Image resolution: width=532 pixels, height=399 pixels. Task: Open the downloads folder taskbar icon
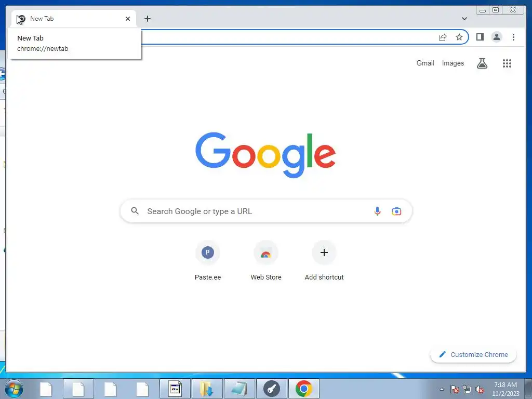coord(207,389)
